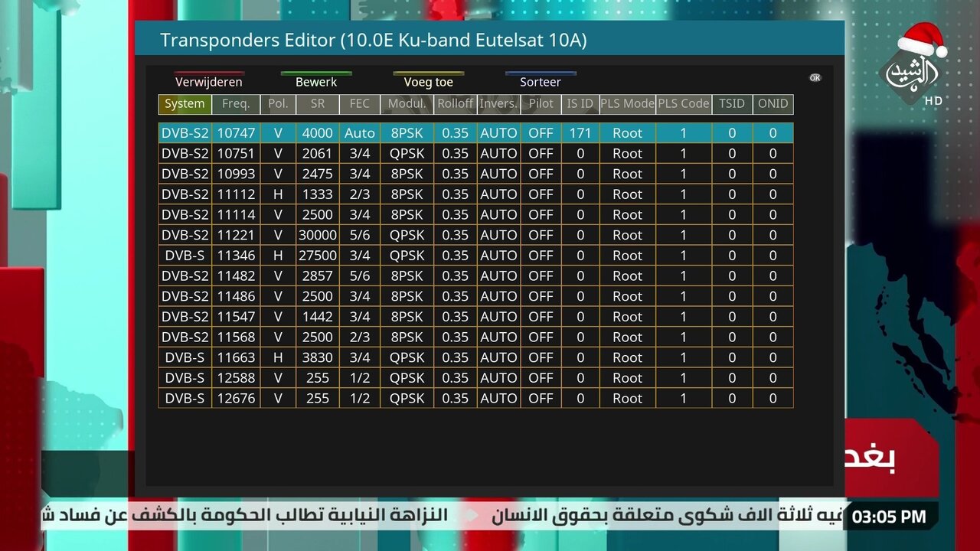This screenshot has height=551, width=980.
Task: Click the OK icon at top right
Action: click(x=815, y=78)
